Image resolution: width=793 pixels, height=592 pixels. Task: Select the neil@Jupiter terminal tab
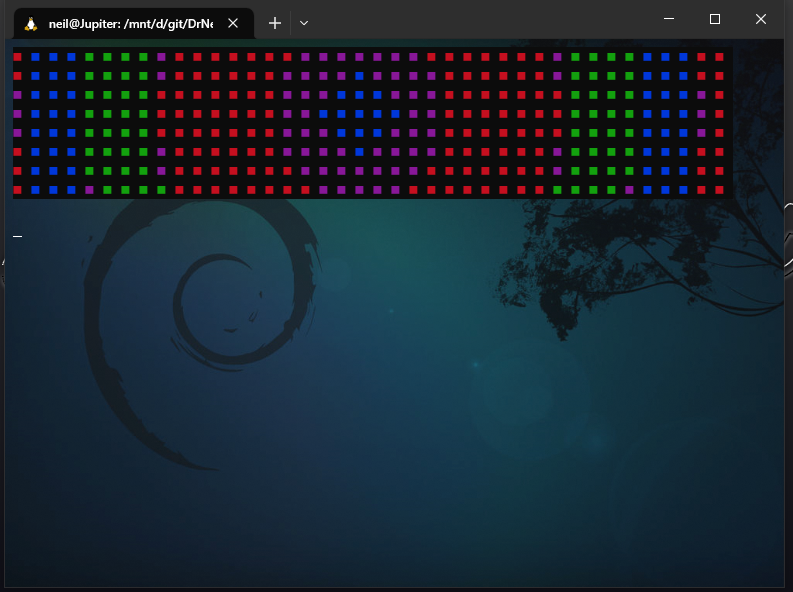coord(134,24)
